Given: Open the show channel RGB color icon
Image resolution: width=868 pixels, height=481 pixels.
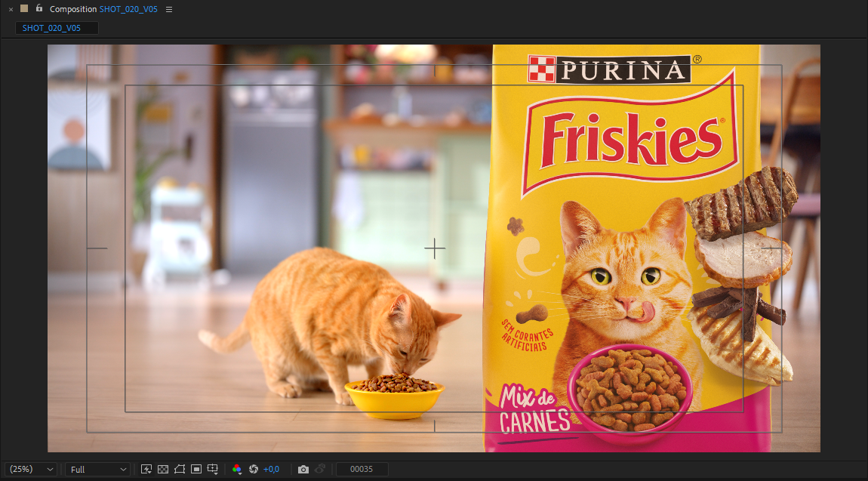Looking at the screenshot, I should point(237,470).
